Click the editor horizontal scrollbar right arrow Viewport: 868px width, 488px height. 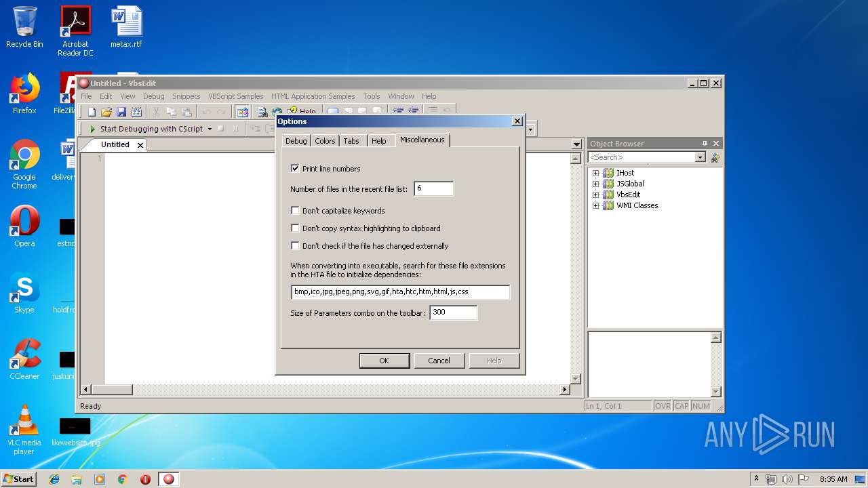point(564,390)
